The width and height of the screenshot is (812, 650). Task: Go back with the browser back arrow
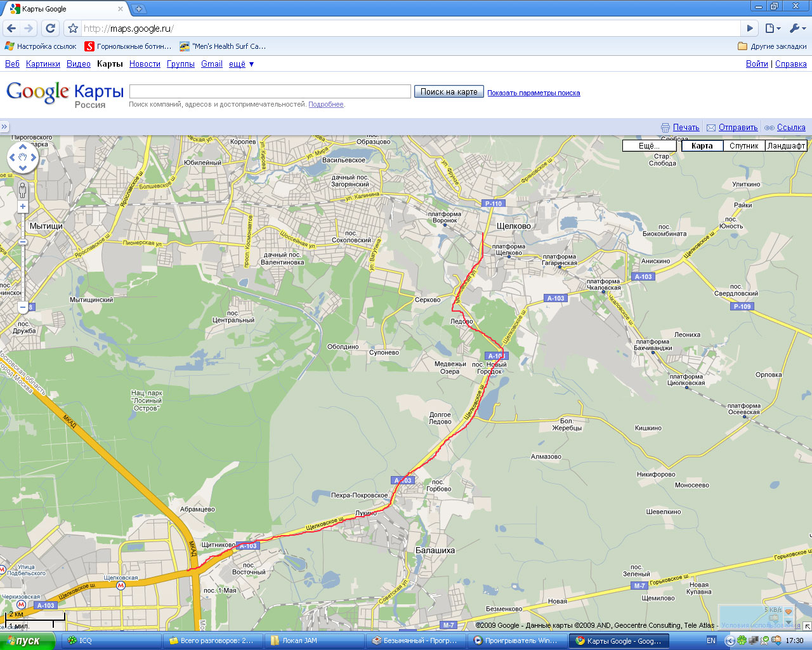pyautogui.click(x=11, y=28)
